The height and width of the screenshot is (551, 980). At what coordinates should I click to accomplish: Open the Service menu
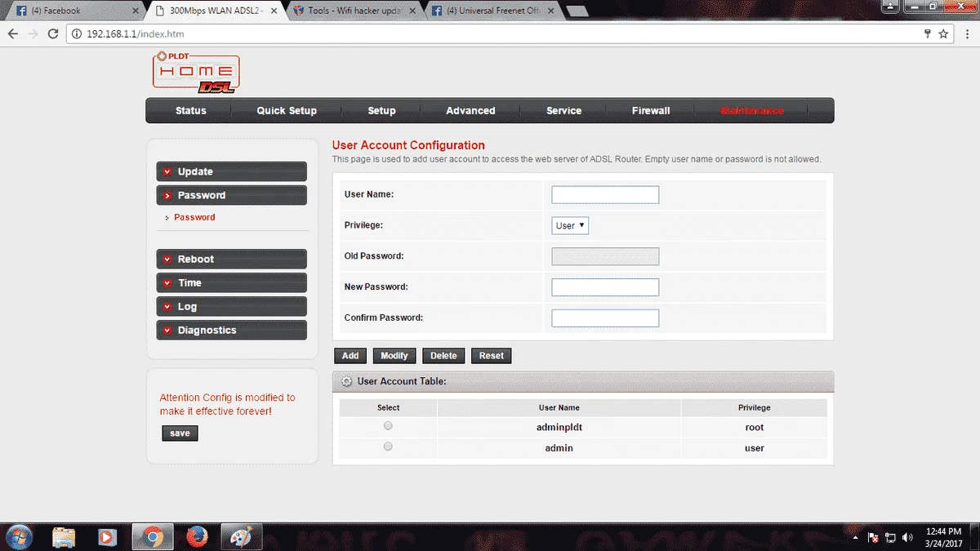tap(563, 110)
